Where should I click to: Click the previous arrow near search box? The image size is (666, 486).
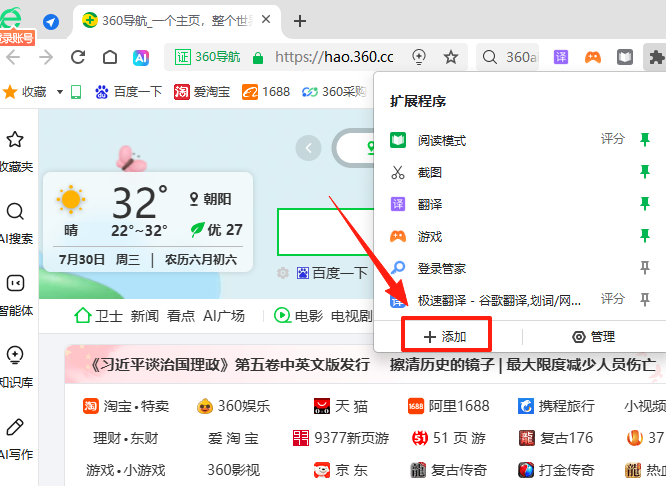click(x=308, y=148)
